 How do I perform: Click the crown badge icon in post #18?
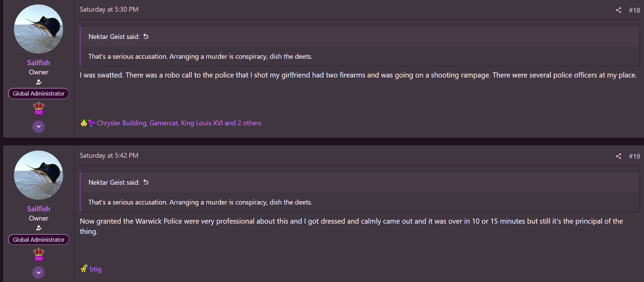click(x=39, y=109)
